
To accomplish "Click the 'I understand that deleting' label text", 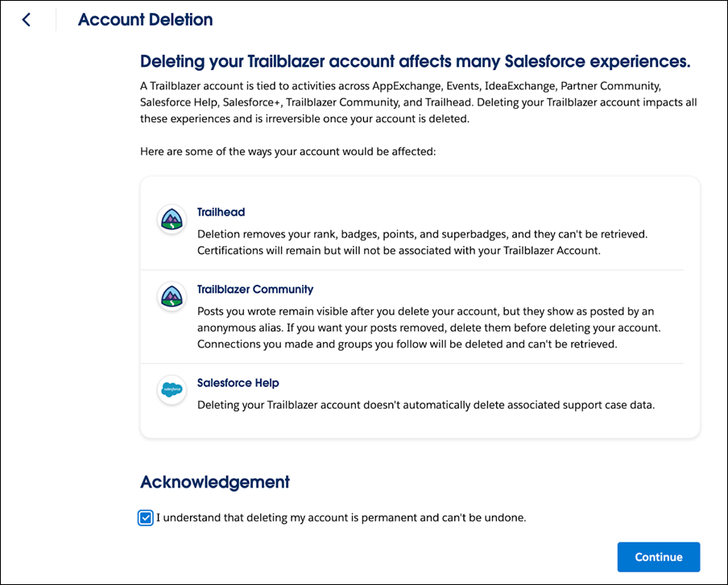I will point(341,517).
